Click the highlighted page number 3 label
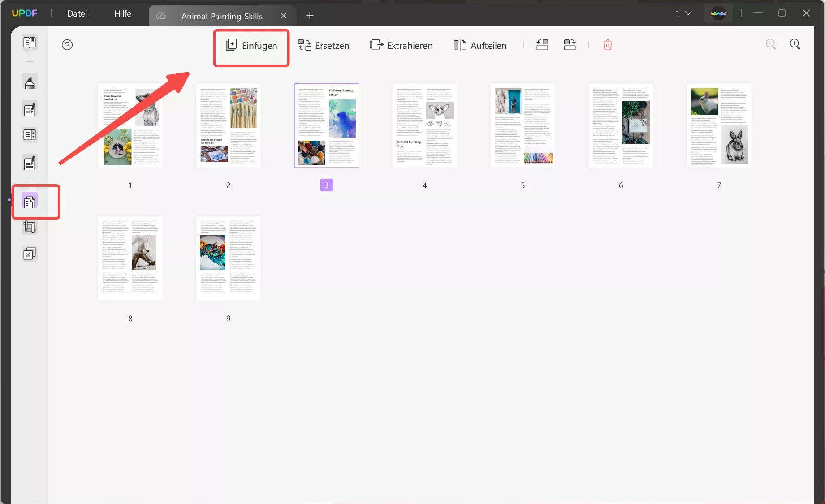The width and height of the screenshot is (825, 504). click(x=327, y=185)
